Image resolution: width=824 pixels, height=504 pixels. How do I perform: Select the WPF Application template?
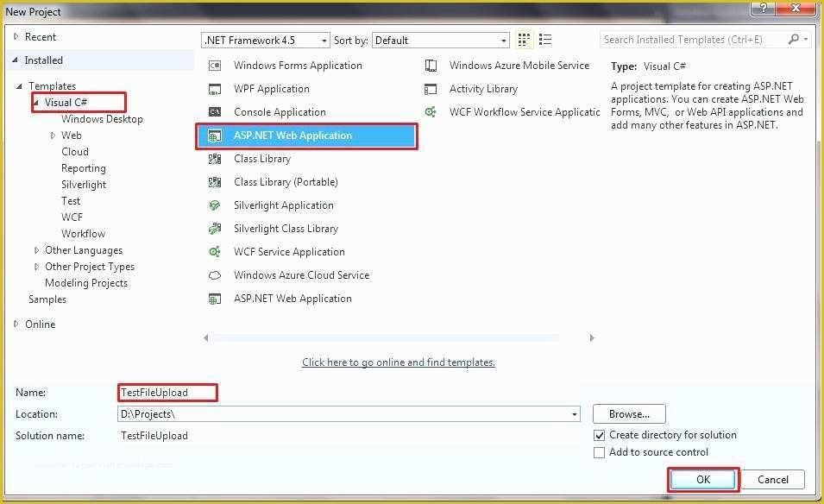271,89
